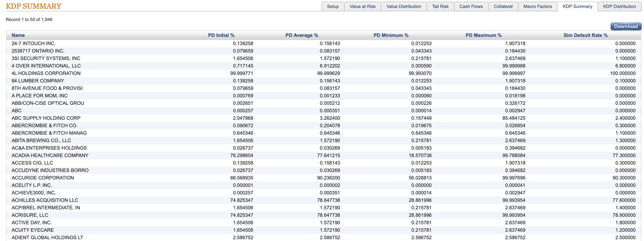This screenshot has width=644, height=241.
Task: Select ACTIVE DAY, INC. name
Action: [x=32, y=223]
